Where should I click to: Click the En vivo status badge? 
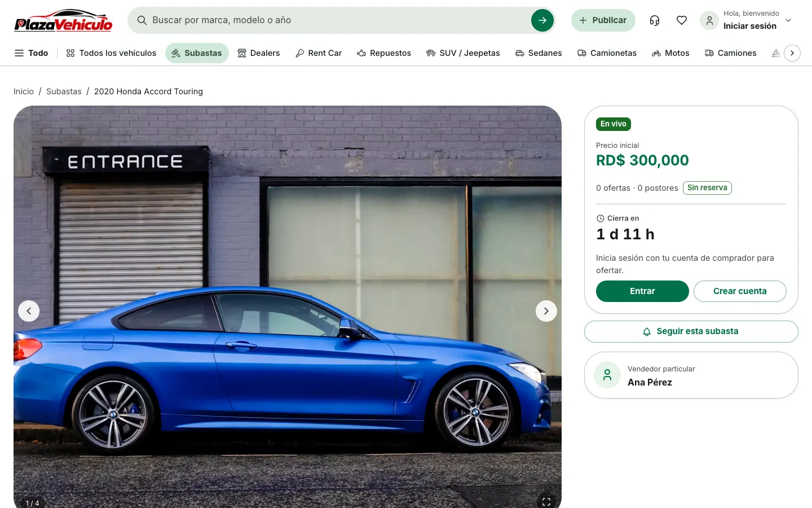pos(614,124)
